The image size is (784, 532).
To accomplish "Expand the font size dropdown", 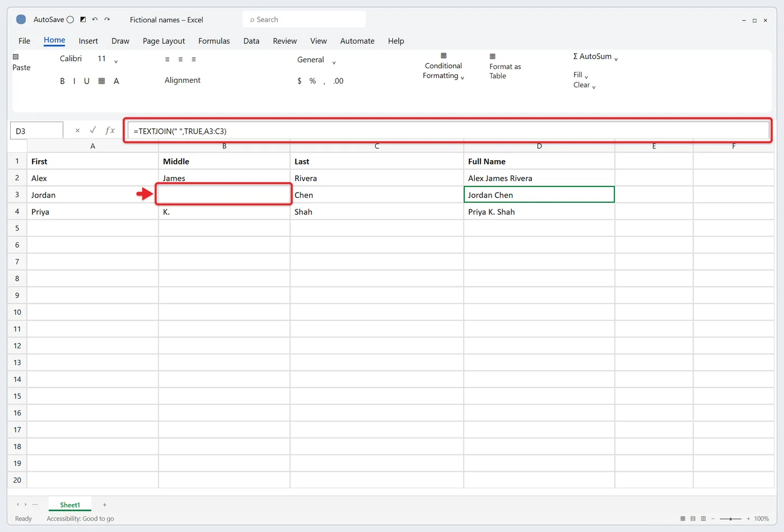I will click(x=116, y=61).
